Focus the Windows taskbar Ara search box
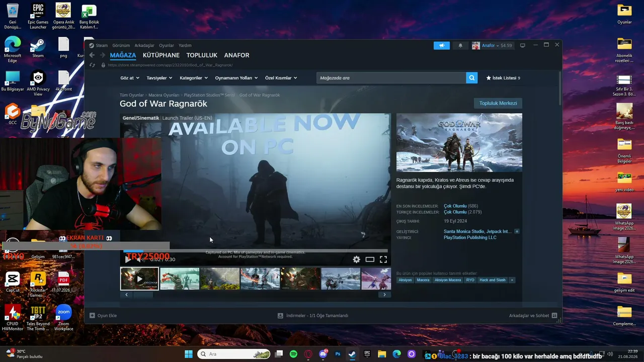This screenshot has width=644, height=362. [233, 354]
